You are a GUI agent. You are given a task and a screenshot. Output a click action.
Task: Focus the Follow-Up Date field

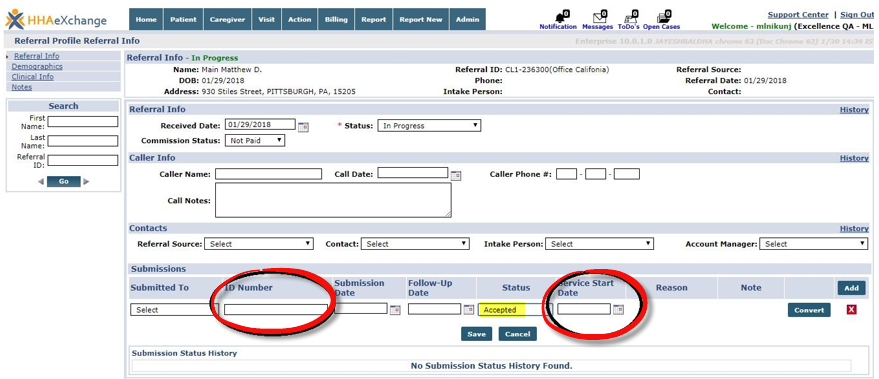pyautogui.click(x=434, y=308)
